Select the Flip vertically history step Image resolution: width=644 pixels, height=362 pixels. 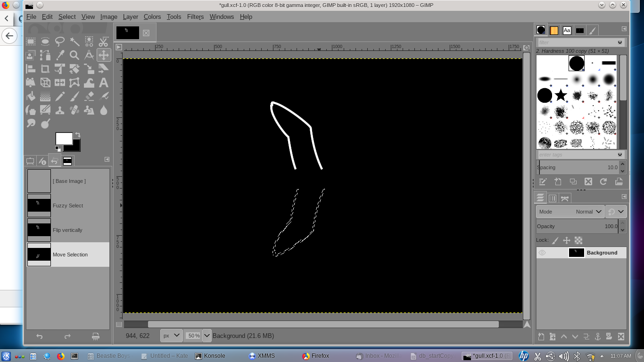click(x=68, y=230)
